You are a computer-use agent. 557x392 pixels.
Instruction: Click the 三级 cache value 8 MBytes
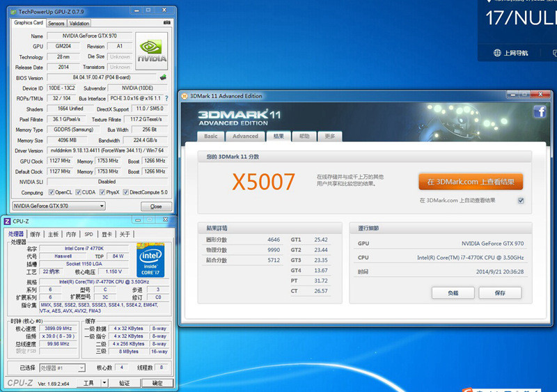pyautogui.click(x=129, y=352)
